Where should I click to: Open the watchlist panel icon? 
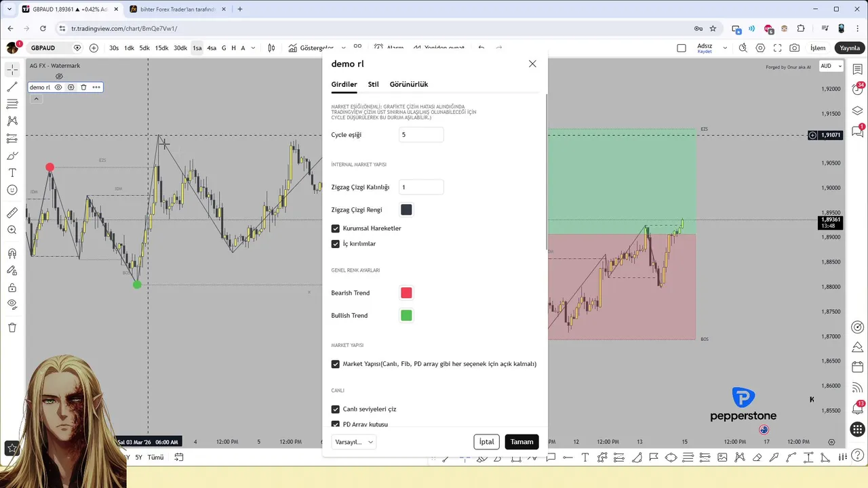[858, 70]
